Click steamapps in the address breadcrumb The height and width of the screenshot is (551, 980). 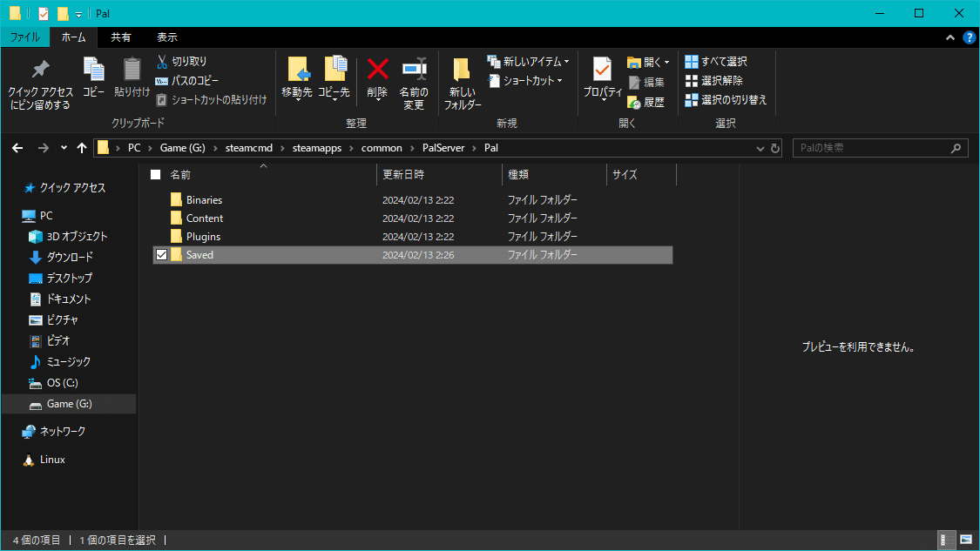pyautogui.click(x=317, y=148)
